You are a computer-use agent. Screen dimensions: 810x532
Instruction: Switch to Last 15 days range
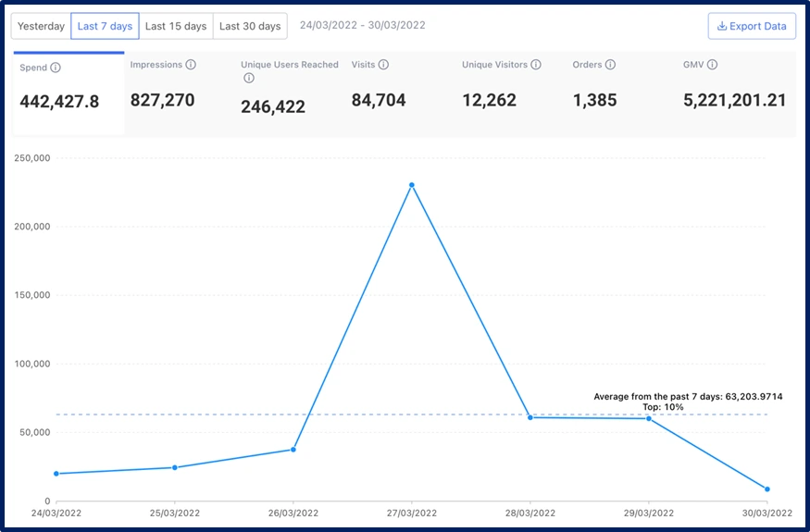coord(176,26)
